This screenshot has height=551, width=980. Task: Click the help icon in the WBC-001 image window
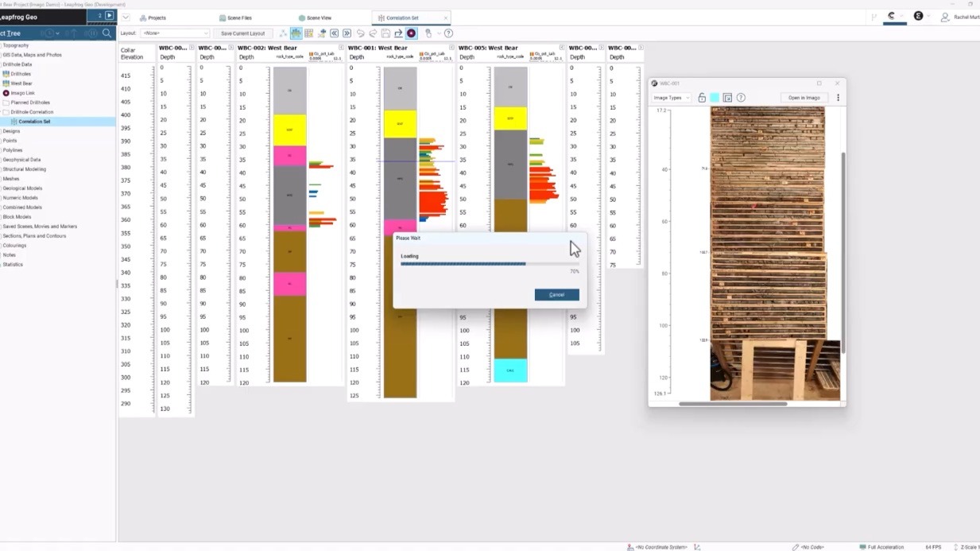[741, 98]
